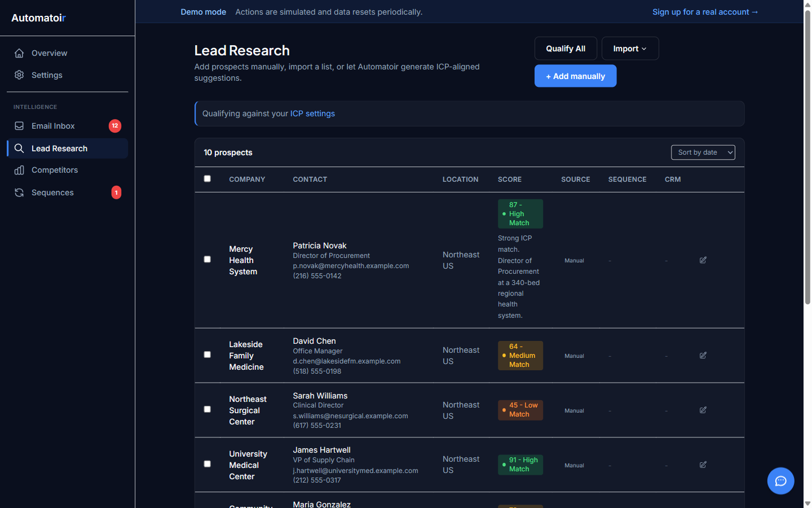The image size is (812, 508).
Task: Click the 10 prospects count
Action: click(228, 152)
